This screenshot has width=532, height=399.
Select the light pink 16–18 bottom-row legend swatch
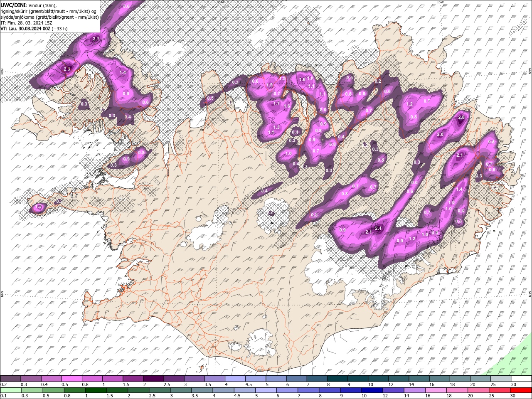pyautogui.click(x=436, y=390)
